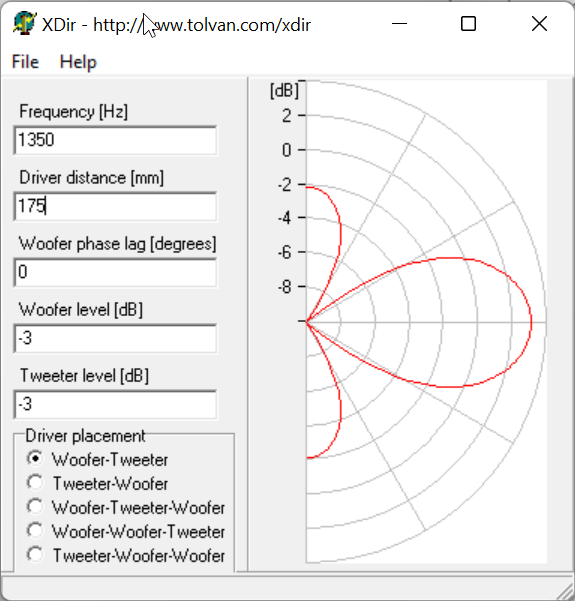Open the Help menu
This screenshot has height=601, width=575.
point(78,62)
